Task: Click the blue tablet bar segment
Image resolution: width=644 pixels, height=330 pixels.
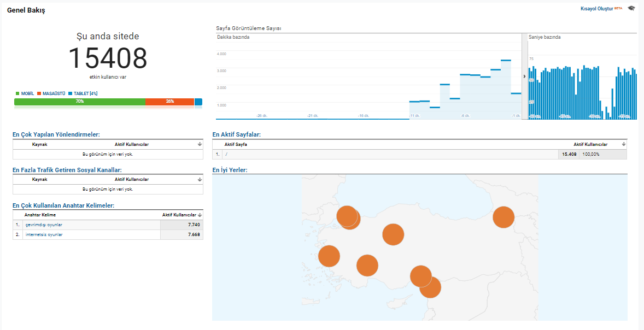Action: coord(198,102)
